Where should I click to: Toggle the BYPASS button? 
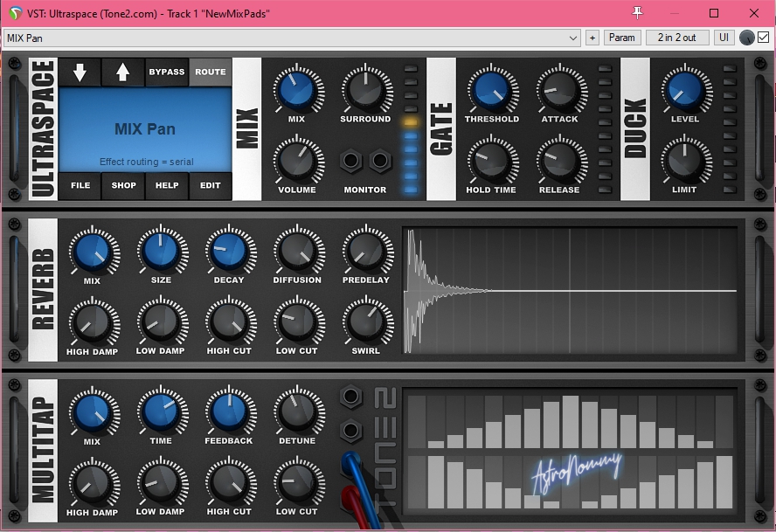(167, 73)
